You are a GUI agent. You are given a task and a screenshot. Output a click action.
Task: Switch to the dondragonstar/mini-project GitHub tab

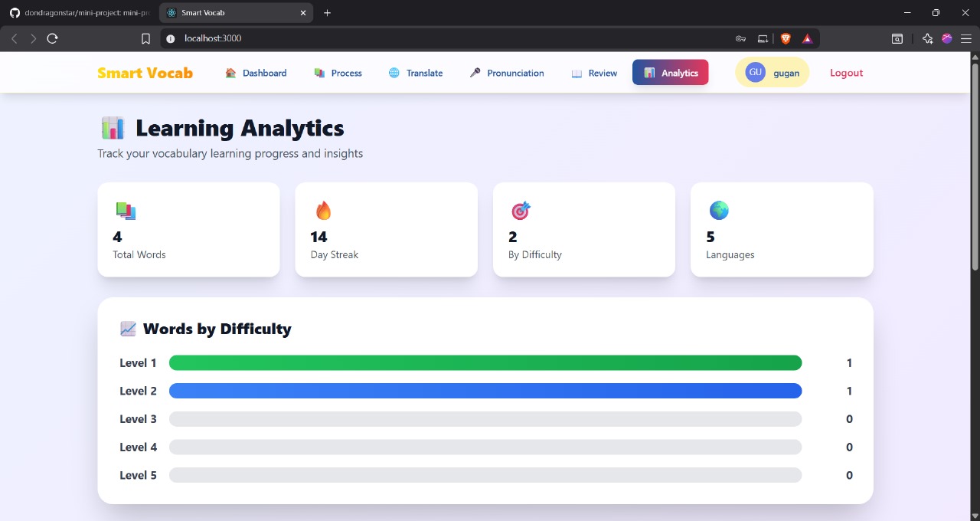79,13
